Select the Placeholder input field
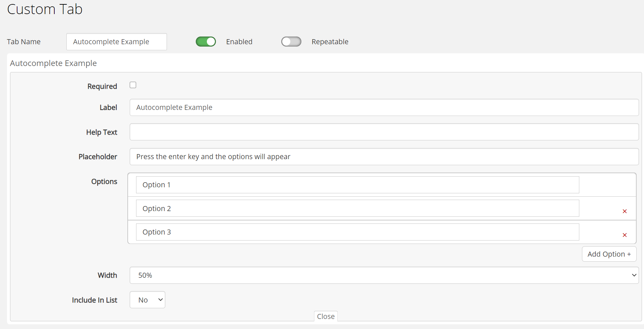The width and height of the screenshot is (644, 329). coord(384,157)
